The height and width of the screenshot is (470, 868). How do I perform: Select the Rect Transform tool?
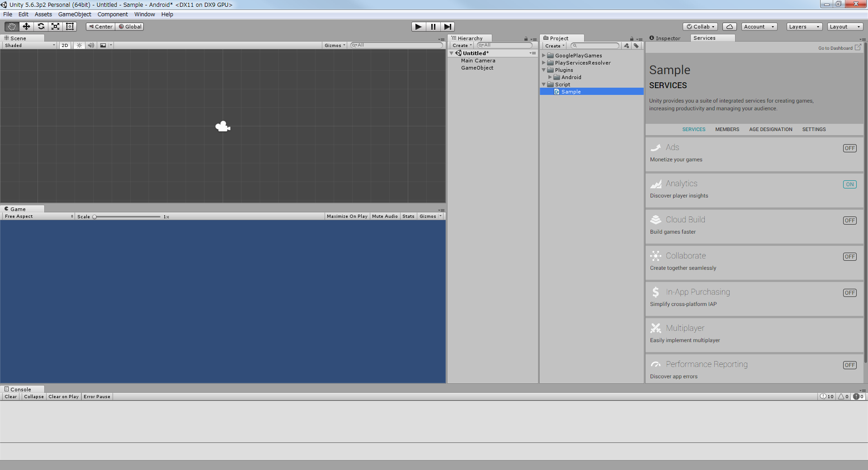coord(70,27)
